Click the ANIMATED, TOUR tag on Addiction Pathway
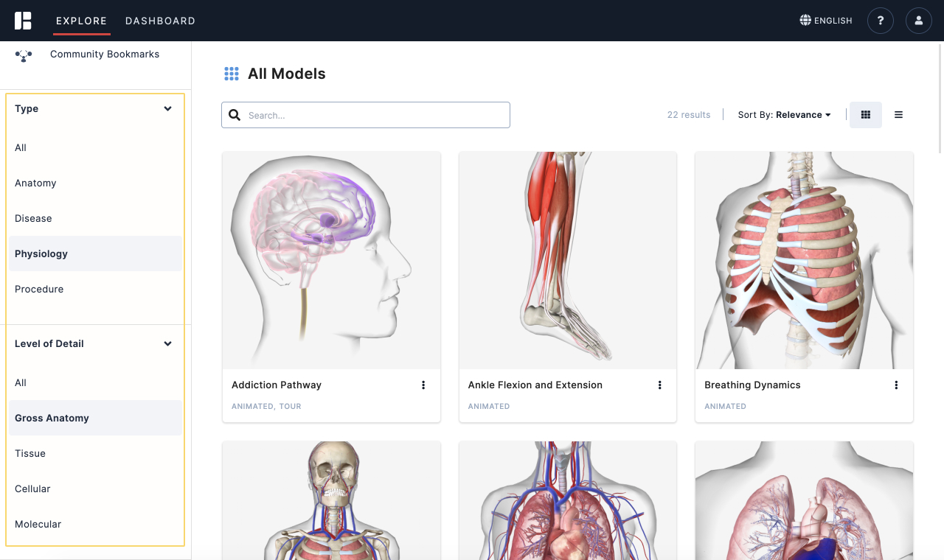 pos(266,406)
